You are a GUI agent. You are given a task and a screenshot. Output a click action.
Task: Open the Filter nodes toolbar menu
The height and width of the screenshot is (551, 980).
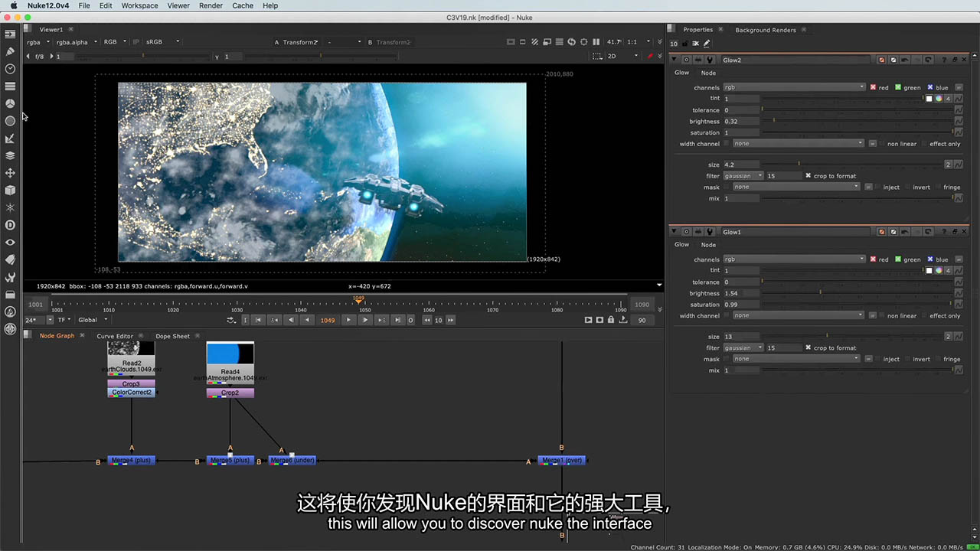tap(10, 121)
